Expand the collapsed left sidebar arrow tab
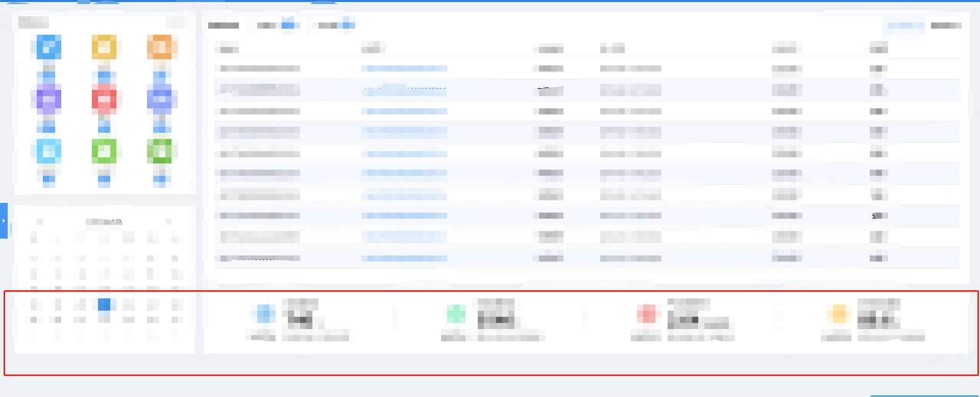The width and height of the screenshot is (980, 397). [4, 221]
